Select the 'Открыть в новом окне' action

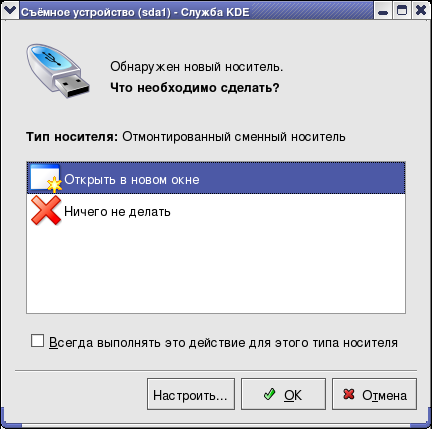pos(216,178)
